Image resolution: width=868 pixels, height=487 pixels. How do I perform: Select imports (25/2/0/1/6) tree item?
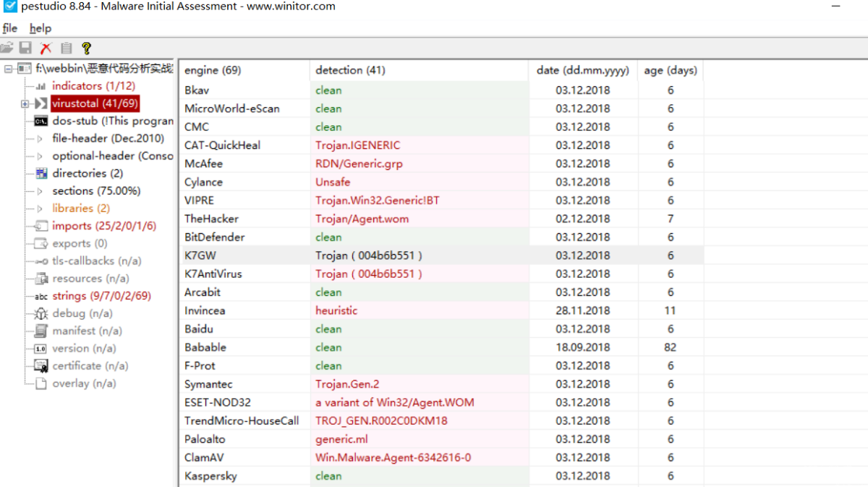pos(104,226)
